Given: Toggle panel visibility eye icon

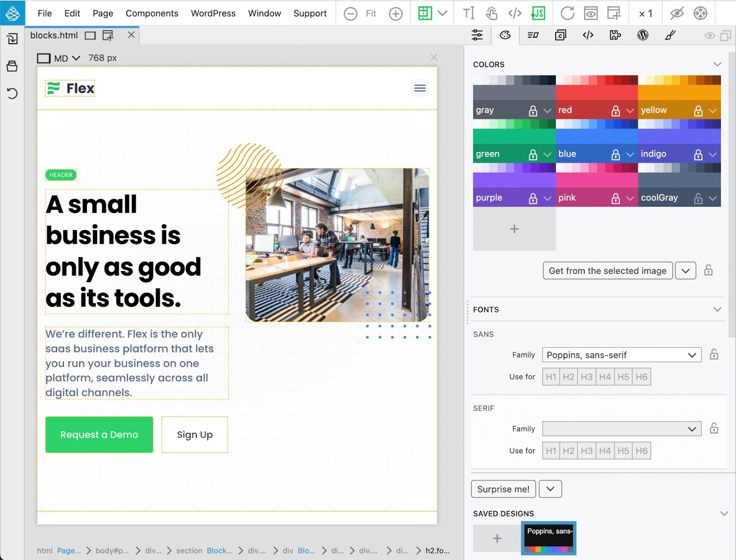Looking at the screenshot, I should pyautogui.click(x=710, y=36).
